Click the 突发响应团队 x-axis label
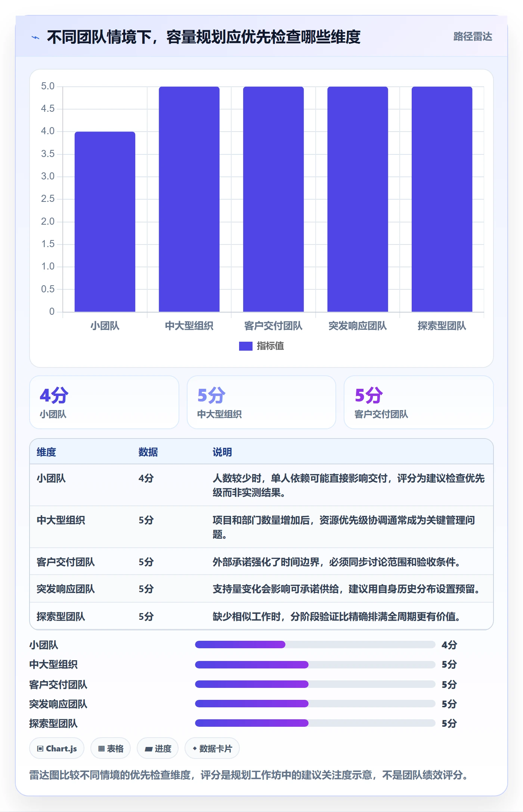Image resolution: width=523 pixels, height=812 pixels. [x=358, y=326]
